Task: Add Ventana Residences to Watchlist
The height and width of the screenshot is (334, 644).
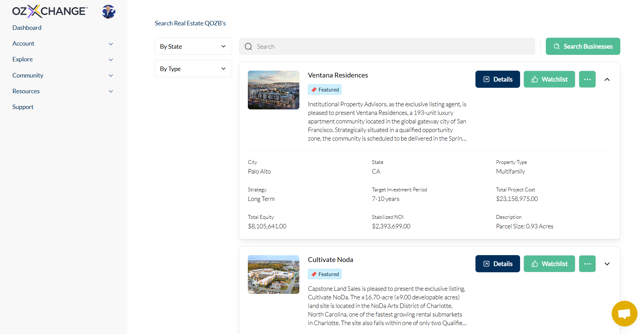Action: (x=549, y=79)
